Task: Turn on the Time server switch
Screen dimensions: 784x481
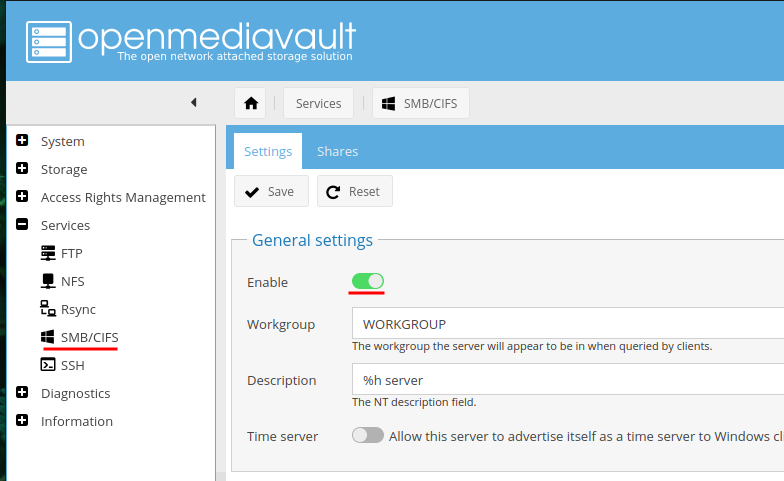Action: pyautogui.click(x=368, y=435)
